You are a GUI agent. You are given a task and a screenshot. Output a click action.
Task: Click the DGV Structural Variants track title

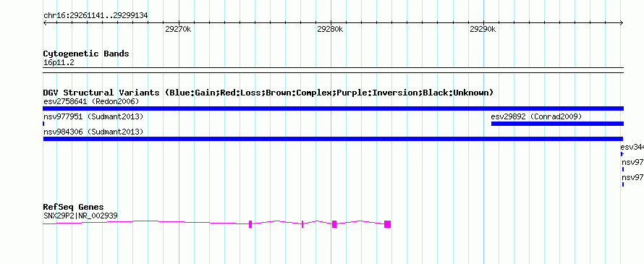pyautogui.click(x=268, y=93)
